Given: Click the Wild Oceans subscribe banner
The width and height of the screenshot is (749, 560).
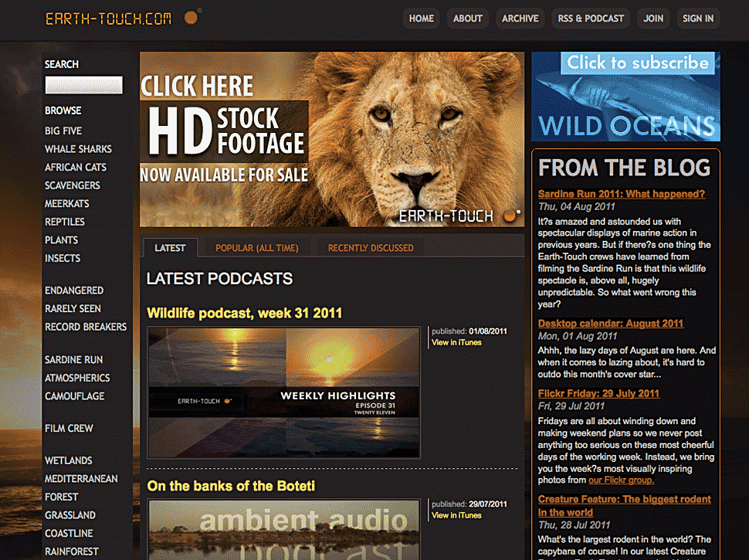Looking at the screenshot, I should [x=625, y=97].
